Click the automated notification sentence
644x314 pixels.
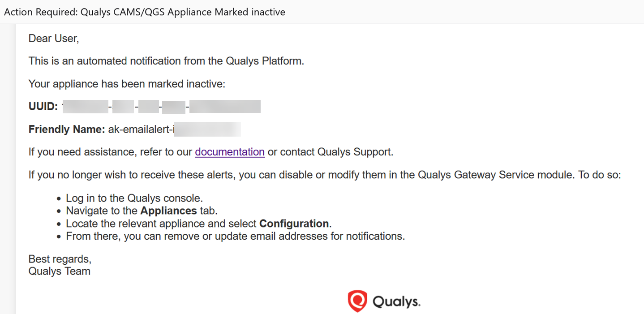pos(166,61)
